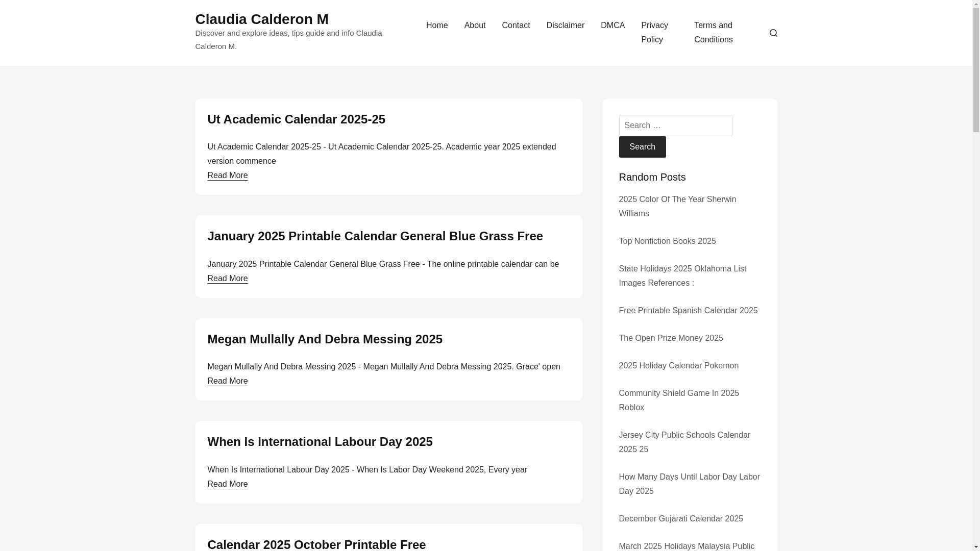Open Calendar 2025 October Printable Free post
Viewport: 980px width, 551px height.
(316, 544)
